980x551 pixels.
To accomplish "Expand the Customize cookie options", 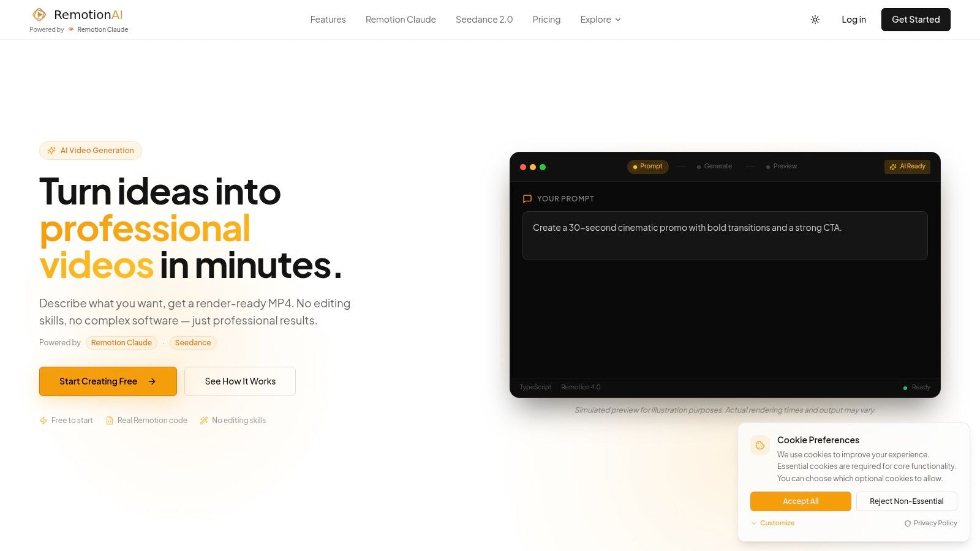I will click(x=773, y=523).
